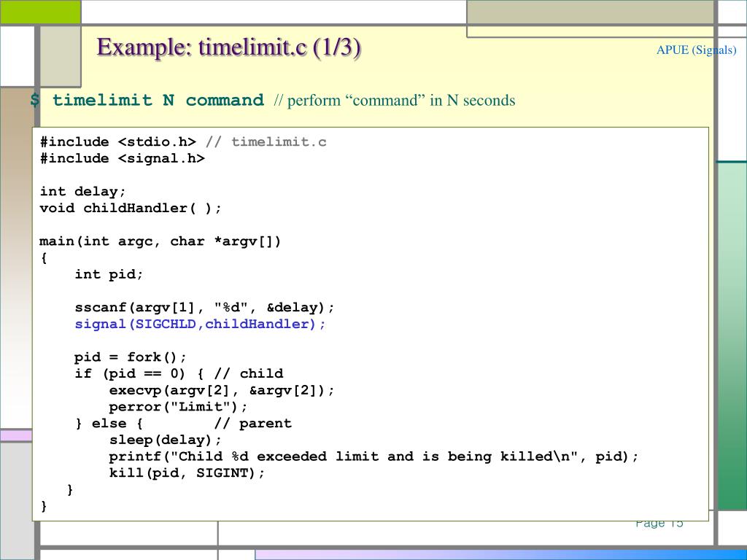The width and height of the screenshot is (747, 560).
Task: Click the printf "Child %d exceeded limit" line
Action: coord(373,456)
